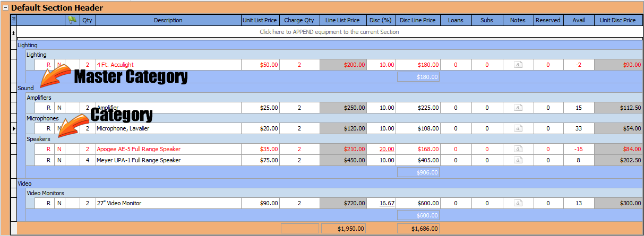Open notes icon for Meyer UPA-1 speaker
This screenshot has width=644, height=236.
(x=518, y=160)
